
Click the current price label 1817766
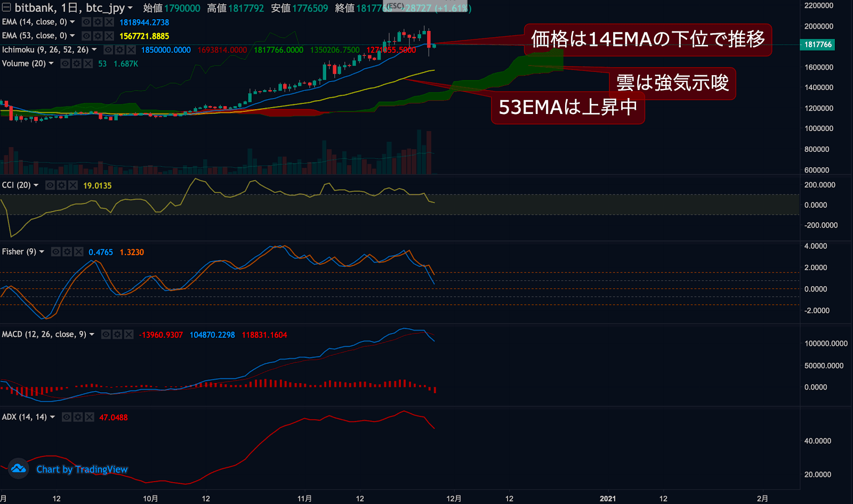818,45
